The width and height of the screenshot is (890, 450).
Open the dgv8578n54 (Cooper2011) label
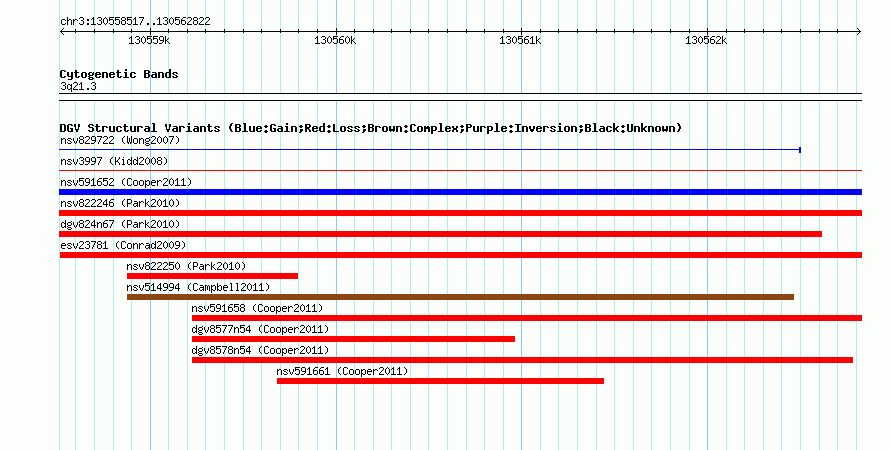(260, 350)
